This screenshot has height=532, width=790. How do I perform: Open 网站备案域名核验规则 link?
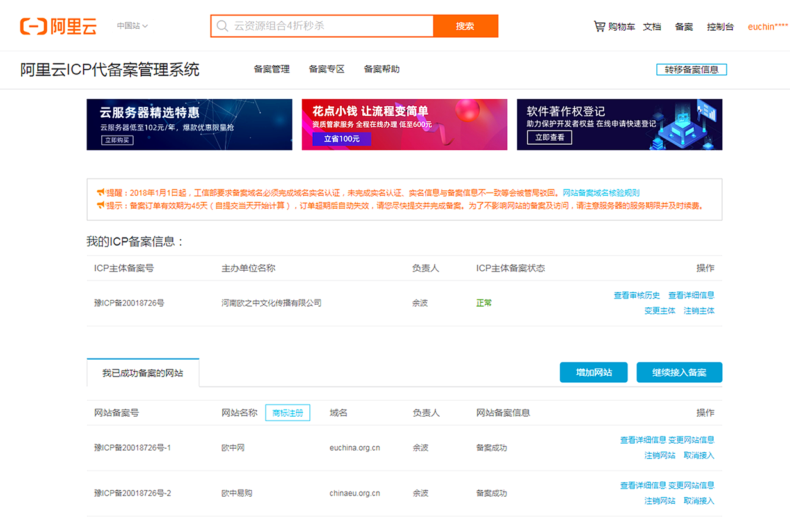[601, 193]
